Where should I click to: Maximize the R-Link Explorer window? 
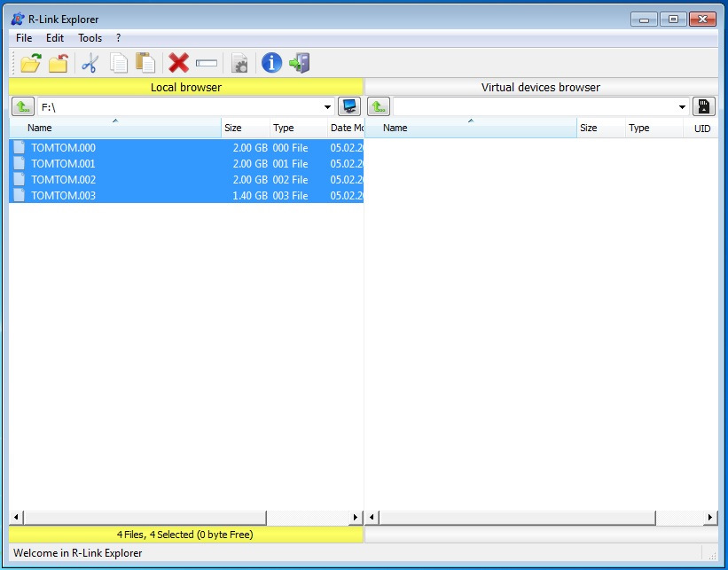pos(673,20)
